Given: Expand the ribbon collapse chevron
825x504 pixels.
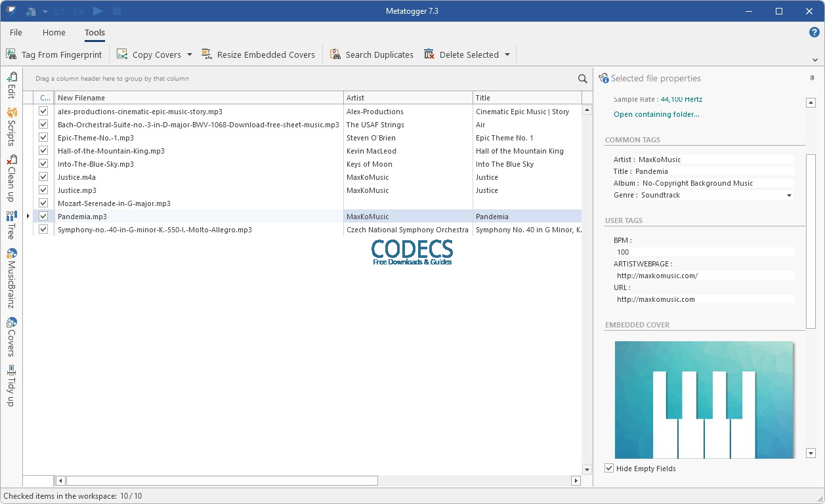Looking at the screenshot, I should click(x=814, y=59).
